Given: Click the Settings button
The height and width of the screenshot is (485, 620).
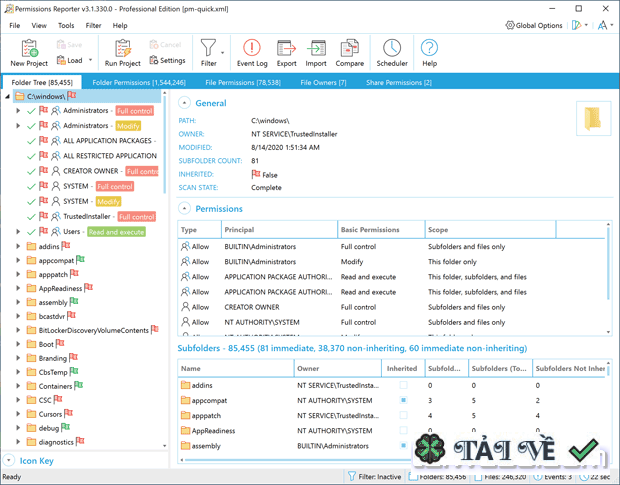Looking at the screenshot, I should coord(166,60).
